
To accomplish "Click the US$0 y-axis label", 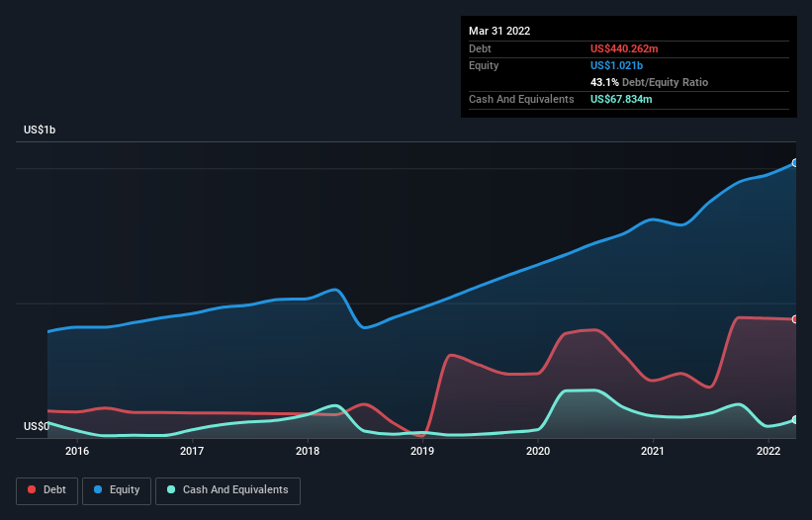I will pyautogui.click(x=37, y=426).
